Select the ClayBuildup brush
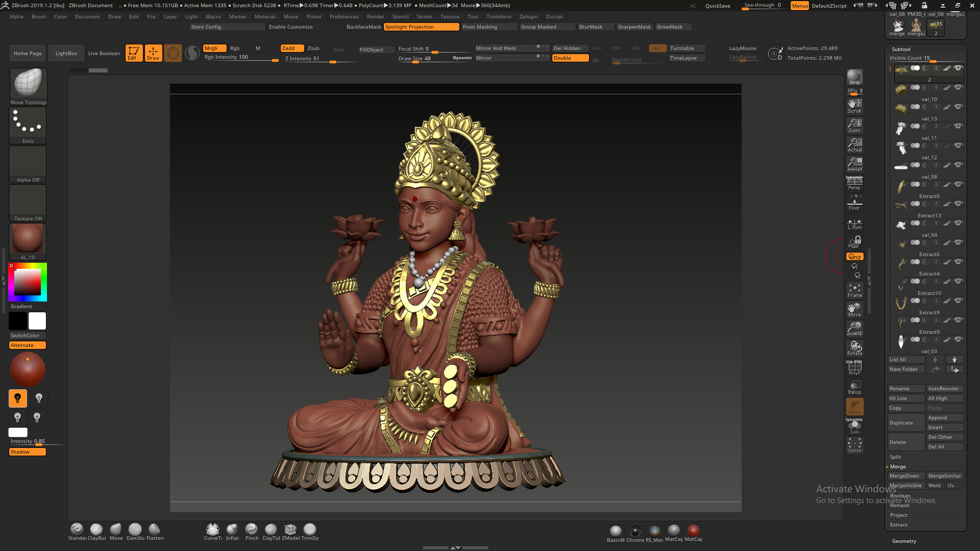The height and width of the screenshot is (551, 980). 96,529
